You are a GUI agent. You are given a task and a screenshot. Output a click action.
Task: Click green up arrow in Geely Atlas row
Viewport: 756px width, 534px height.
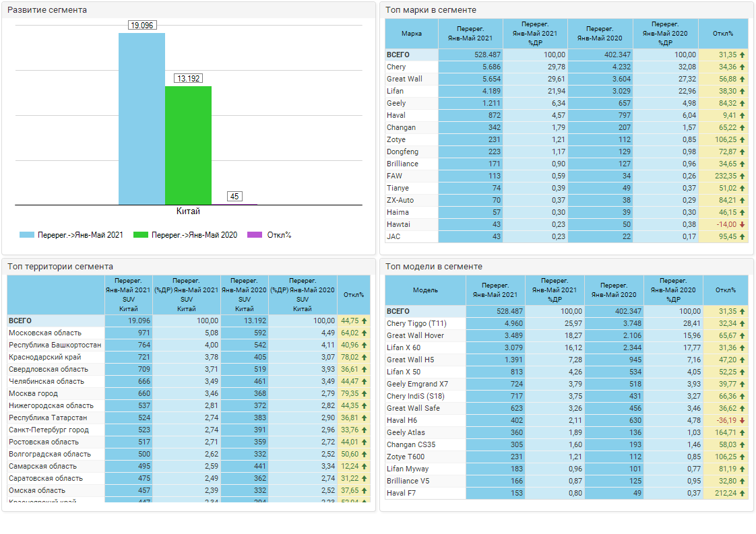pyautogui.click(x=742, y=433)
